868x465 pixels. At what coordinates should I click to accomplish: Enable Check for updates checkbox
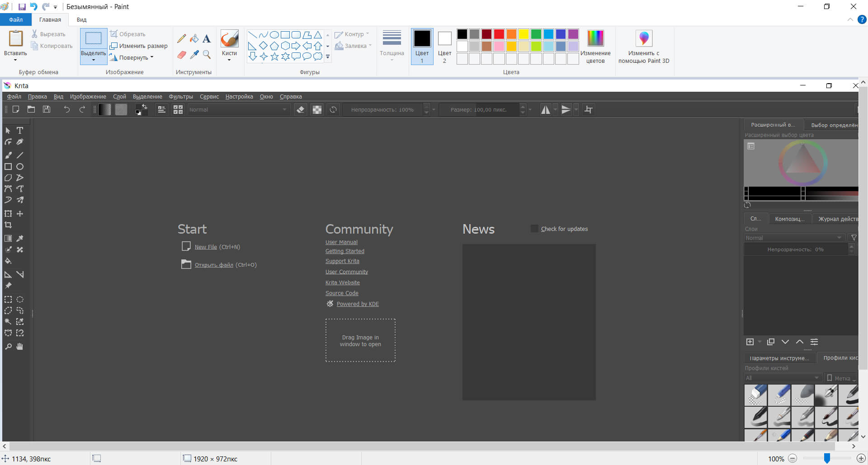pyautogui.click(x=534, y=229)
